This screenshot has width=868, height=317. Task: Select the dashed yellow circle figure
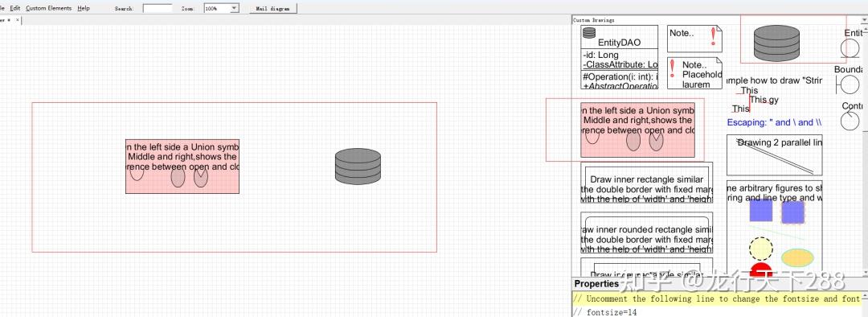(760, 249)
